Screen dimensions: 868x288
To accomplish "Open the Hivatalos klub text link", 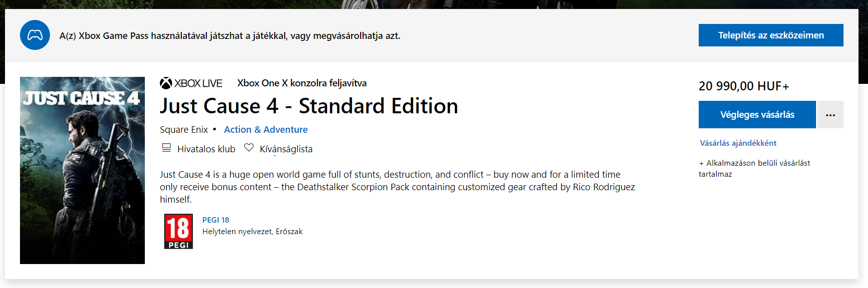I will pos(206,149).
